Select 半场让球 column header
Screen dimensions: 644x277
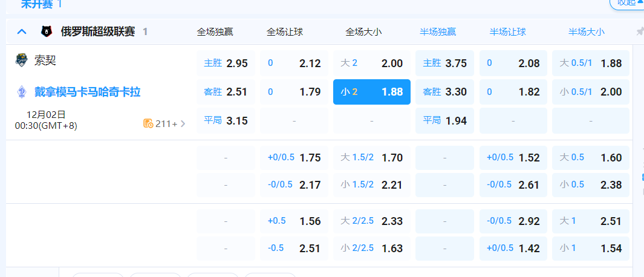pyautogui.click(x=508, y=32)
